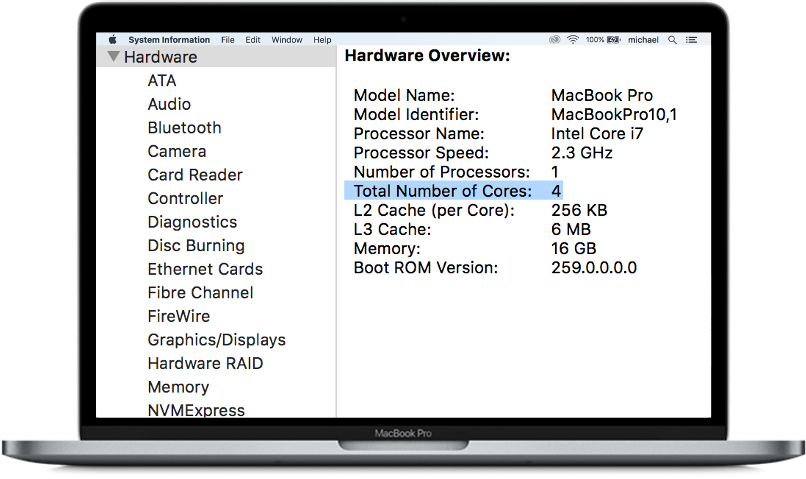Click the Boot ROM Version label
This screenshot has width=806, height=479.
[x=426, y=268]
